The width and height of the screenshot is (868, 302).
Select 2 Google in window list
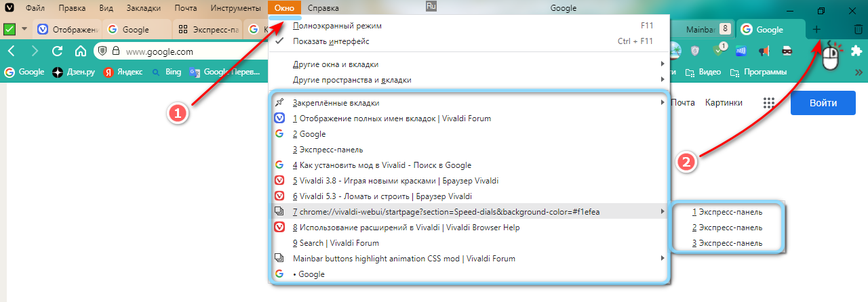pos(469,134)
